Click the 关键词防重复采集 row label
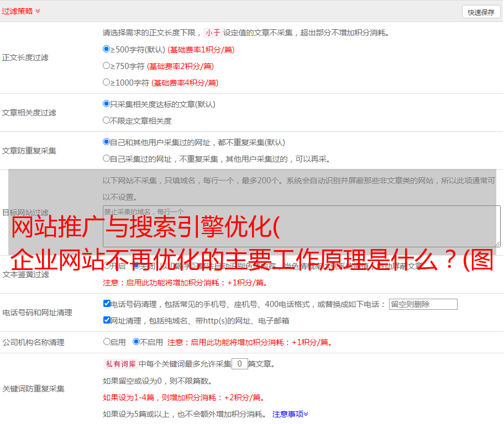This screenshot has width=504, height=424. (x=33, y=389)
